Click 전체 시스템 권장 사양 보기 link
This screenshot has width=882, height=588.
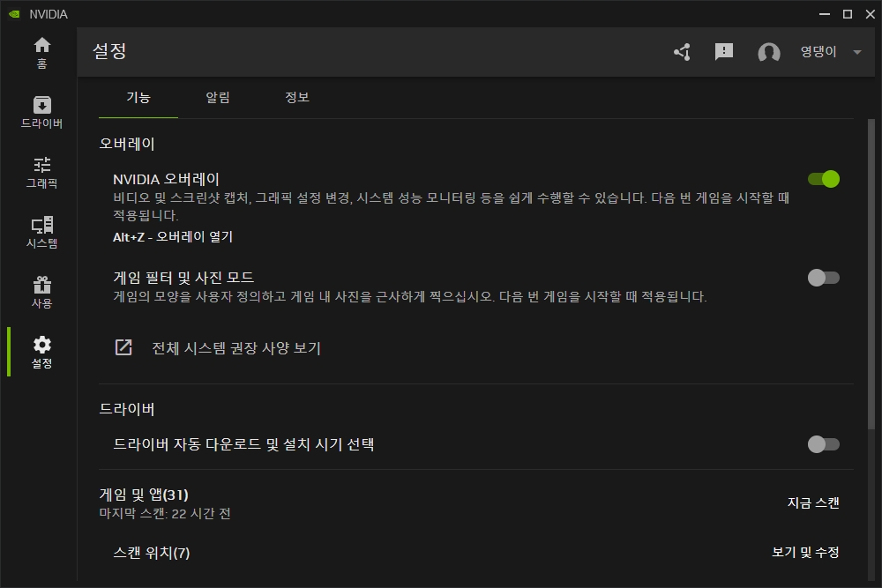click(x=236, y=348)
